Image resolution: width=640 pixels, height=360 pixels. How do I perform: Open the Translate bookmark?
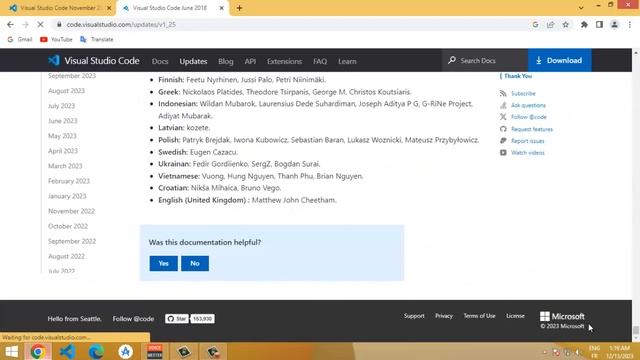click(x=97, y=40)
